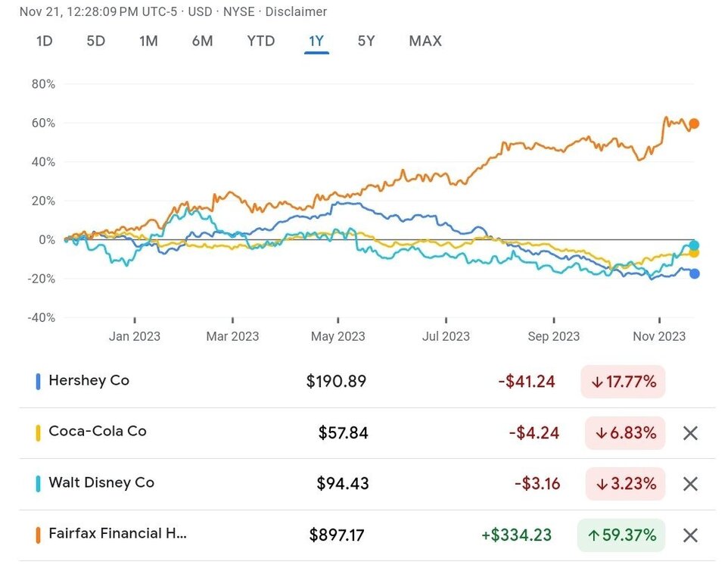Open the Disclaimer link
Viewport: 728px width, 568px height.
(x=296, y=11)
